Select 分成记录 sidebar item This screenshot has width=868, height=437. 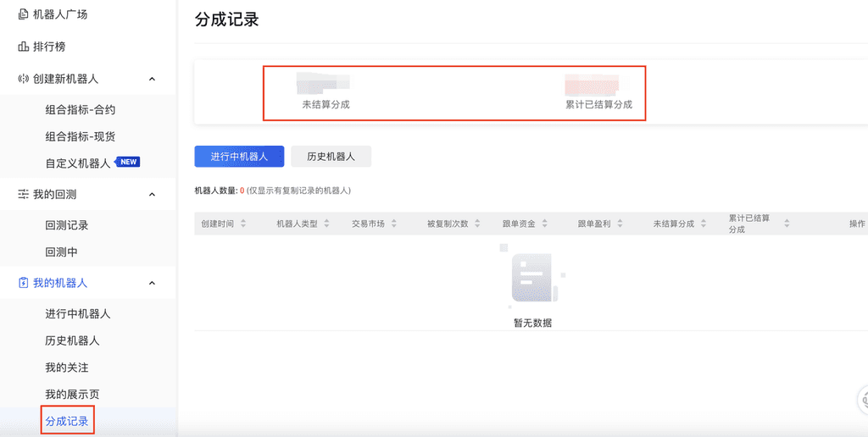pyautogui.click(x=67, y=421)
